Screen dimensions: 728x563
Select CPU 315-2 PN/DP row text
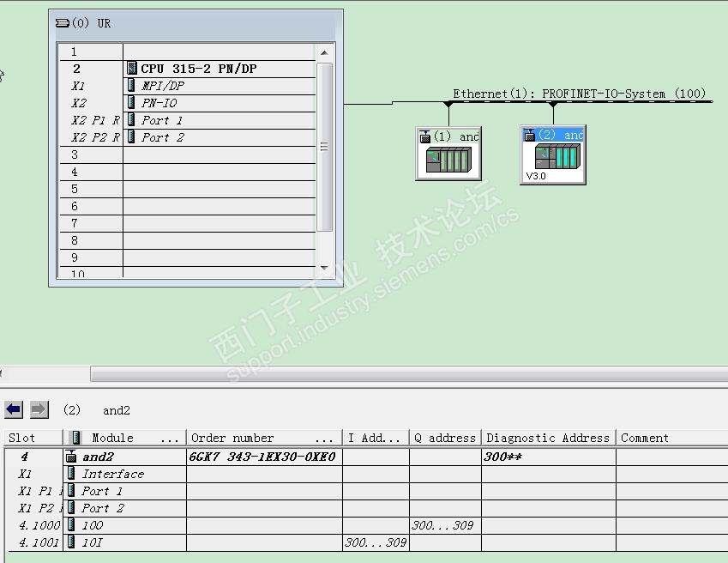[199, 69]
